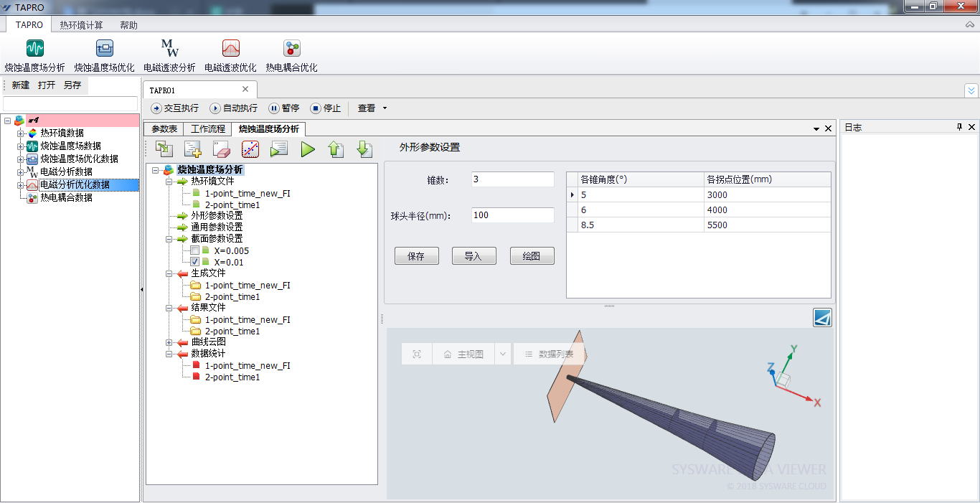980x503 pixels.
Task: Uncheck the X=0.01 section checkbox
Action: 194,262
